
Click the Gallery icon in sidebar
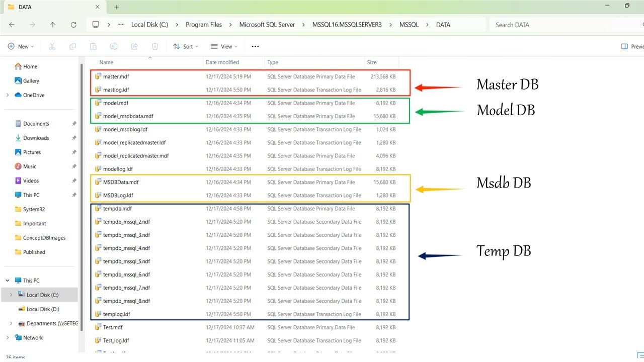18,80
